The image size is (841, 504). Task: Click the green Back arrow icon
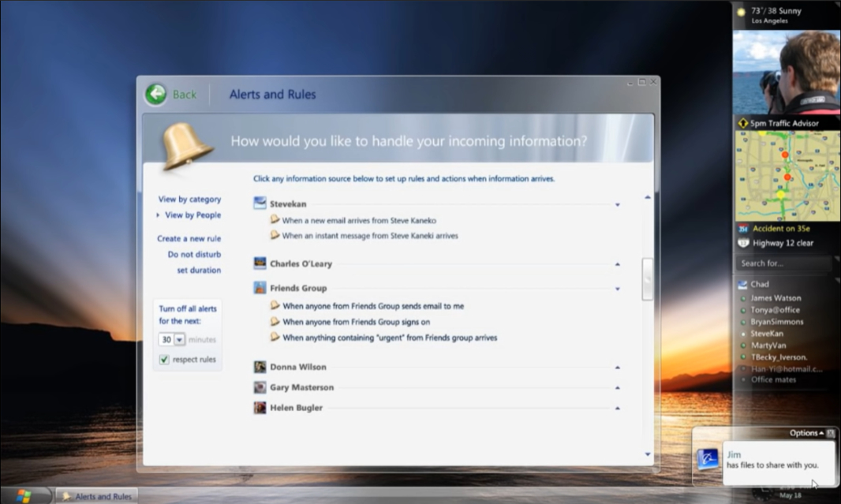click(156, 94)
